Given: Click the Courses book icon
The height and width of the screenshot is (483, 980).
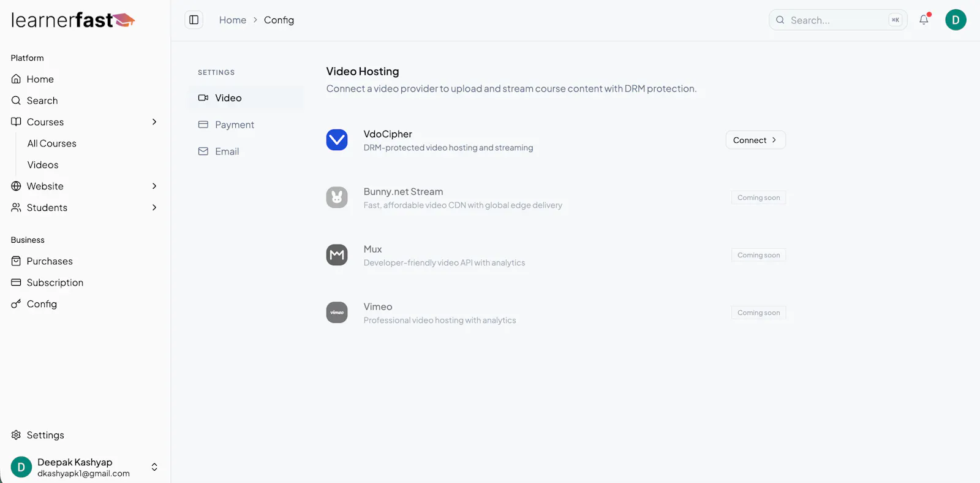Looking at the screenshot, I should [17, 122].
